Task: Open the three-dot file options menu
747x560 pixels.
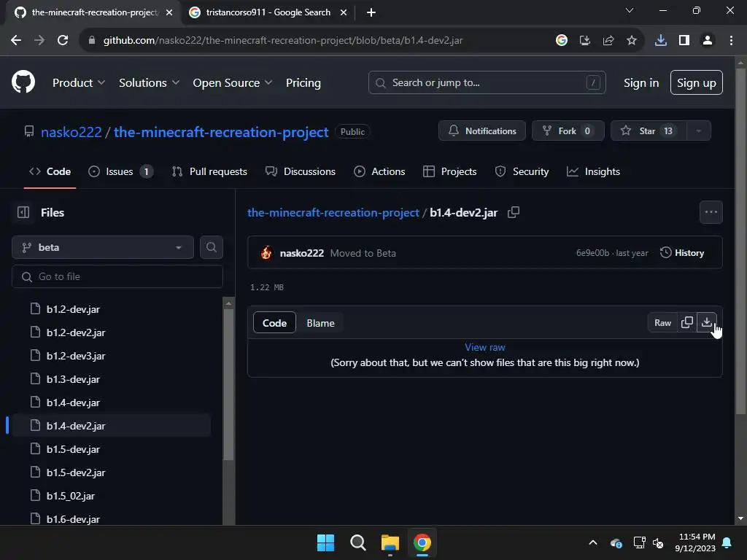Action: point(711,212)
